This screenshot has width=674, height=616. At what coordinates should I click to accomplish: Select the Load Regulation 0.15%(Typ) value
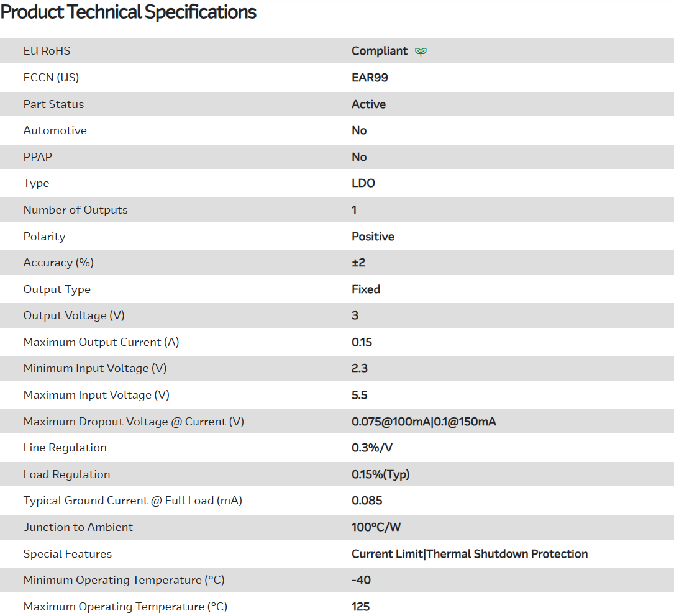point(381,474)
